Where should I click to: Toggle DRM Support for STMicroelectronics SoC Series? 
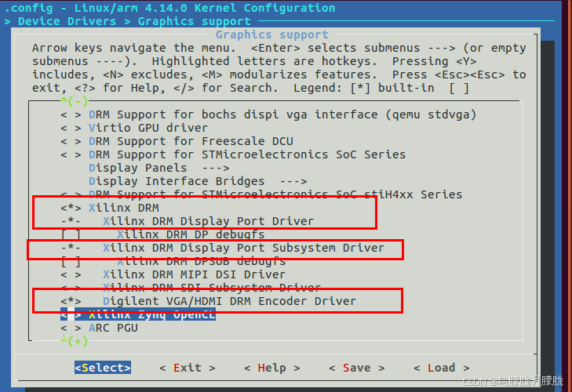(233, 154)
